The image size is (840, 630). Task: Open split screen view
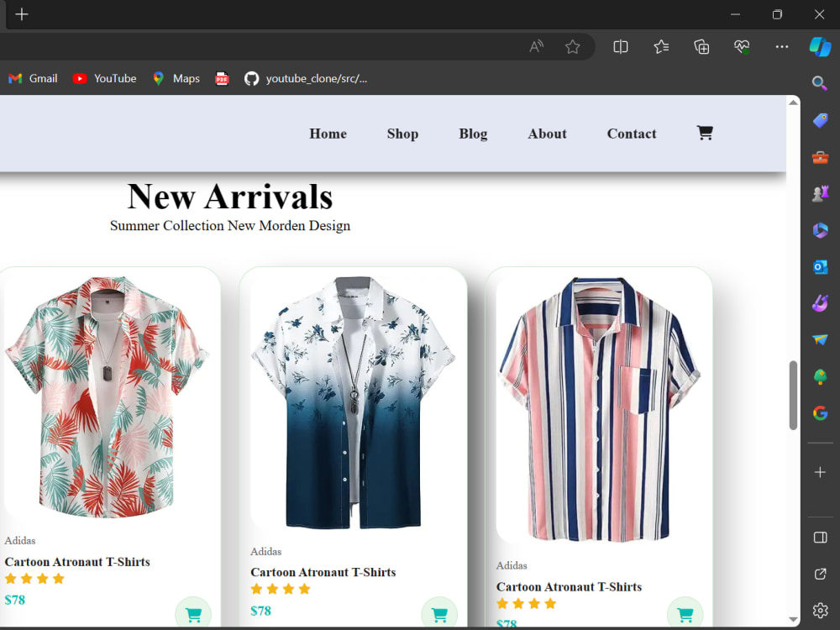tap(621, 46)
